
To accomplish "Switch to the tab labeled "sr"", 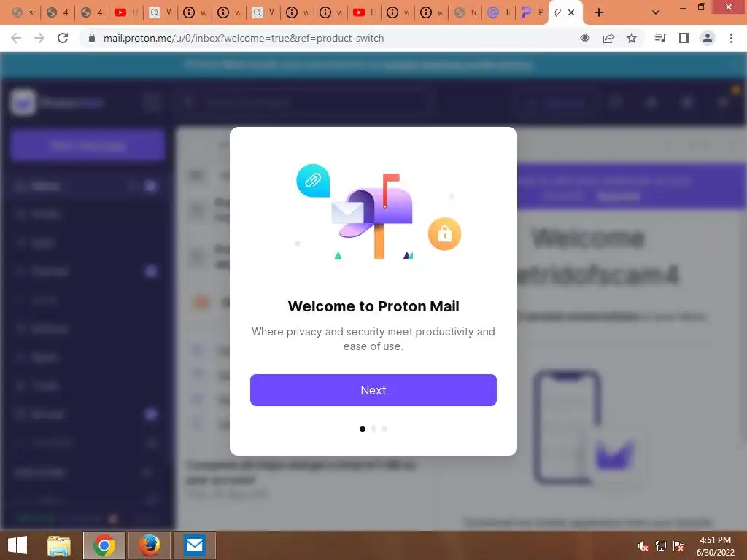I will (x=23, y=12).
